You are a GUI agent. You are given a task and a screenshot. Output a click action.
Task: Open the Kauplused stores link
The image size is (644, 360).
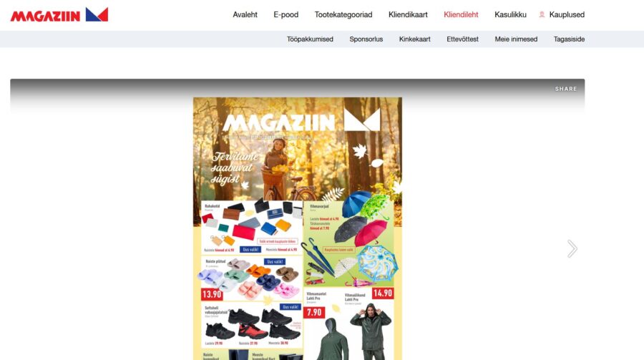click(567, 14)
